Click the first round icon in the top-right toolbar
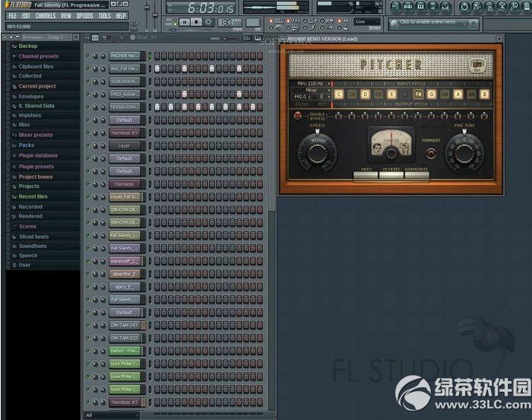This screenshot has height=420, width=532. [x=396, y=6]
